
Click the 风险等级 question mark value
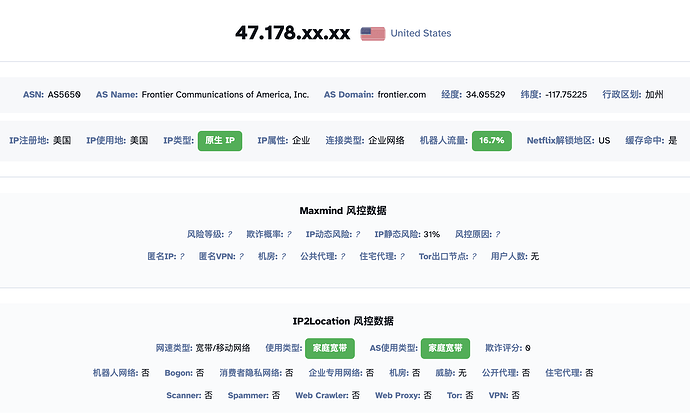(229, 234)
